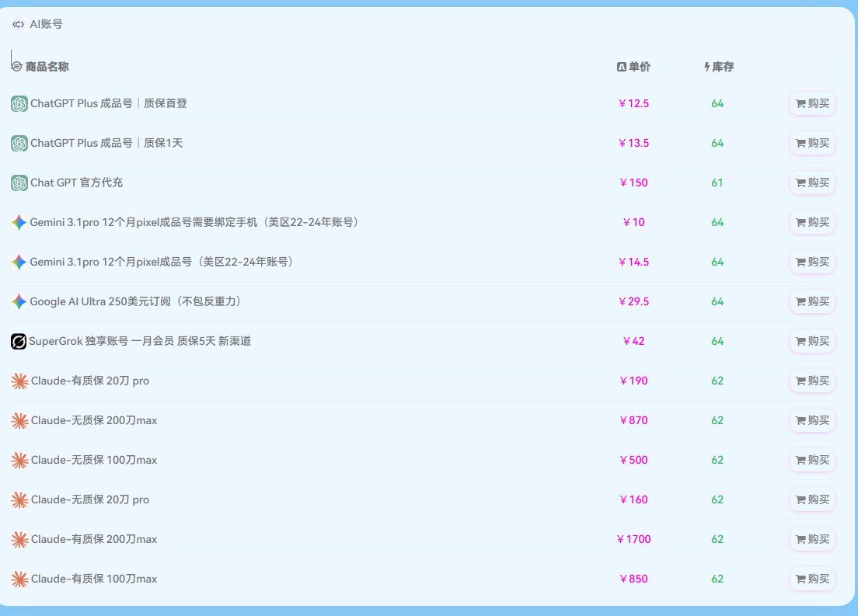Buy ChatGPT Plus 质保首登 account
This screenshot has width=858, height=616.
[x=812, y=103]
